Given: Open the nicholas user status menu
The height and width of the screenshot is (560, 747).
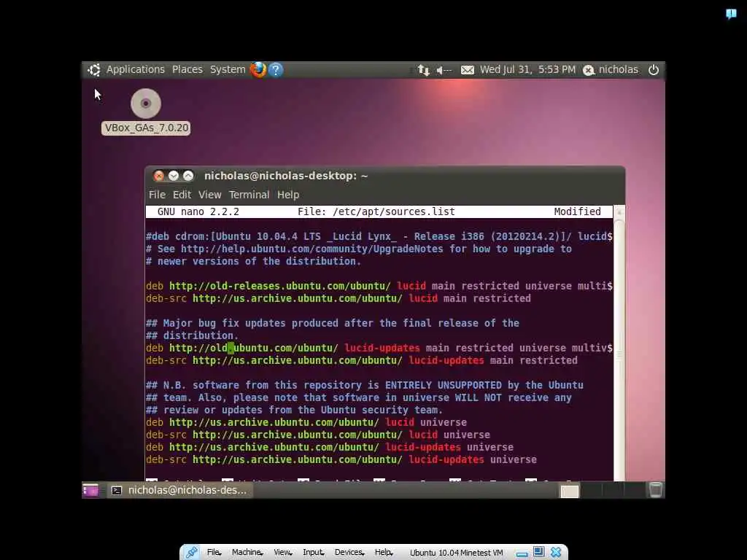Looking at the screenshot, I should coord(611,69).
